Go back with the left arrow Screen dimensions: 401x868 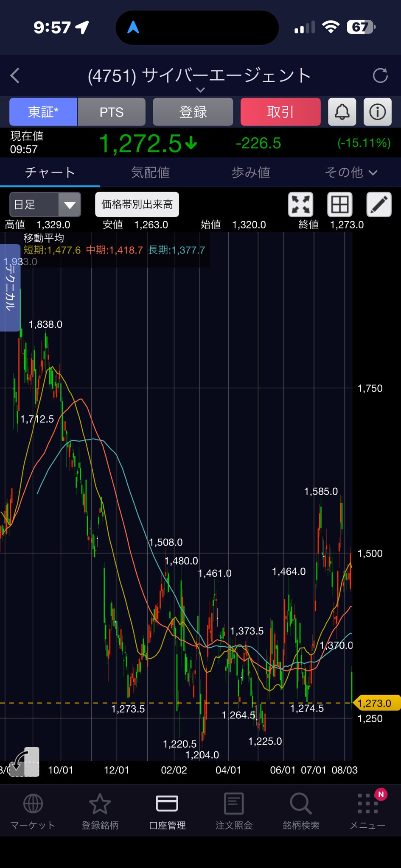coord(15,76)
